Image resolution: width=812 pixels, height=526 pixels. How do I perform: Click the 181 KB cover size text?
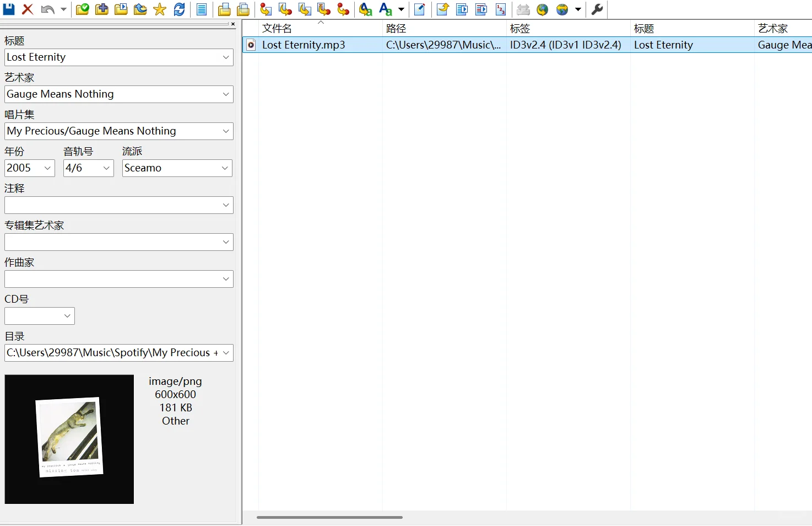(x=176, y=408)
